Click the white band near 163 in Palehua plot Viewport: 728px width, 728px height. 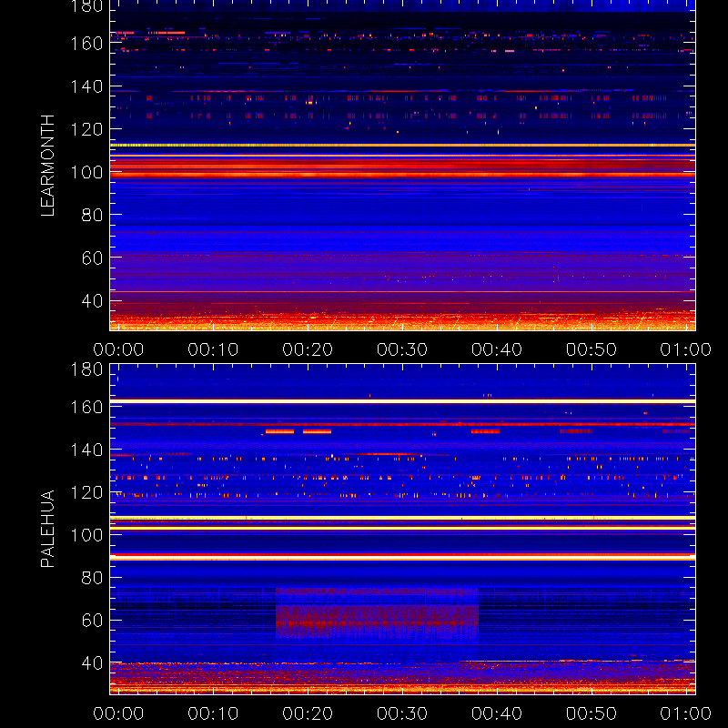pos(402,401)
